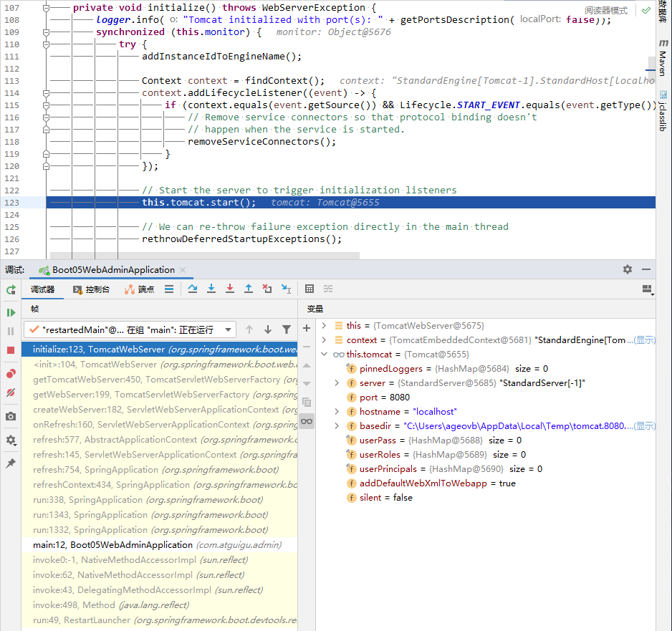Open debug layout settings icon at right
The height and width of the screenshot is (631, 672).
(648, 289)
